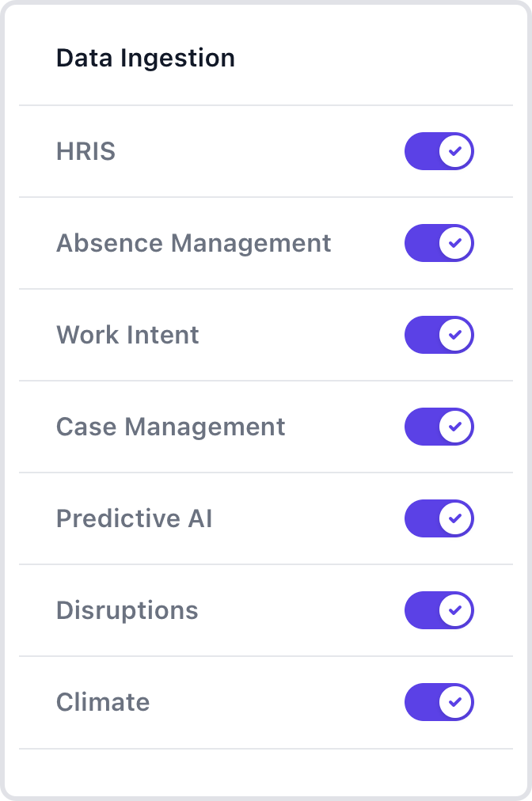Viewport: 532px width, 801px height.
Task: Hit the checkmark knob beside Case Management
Action: tap(455, 427)
